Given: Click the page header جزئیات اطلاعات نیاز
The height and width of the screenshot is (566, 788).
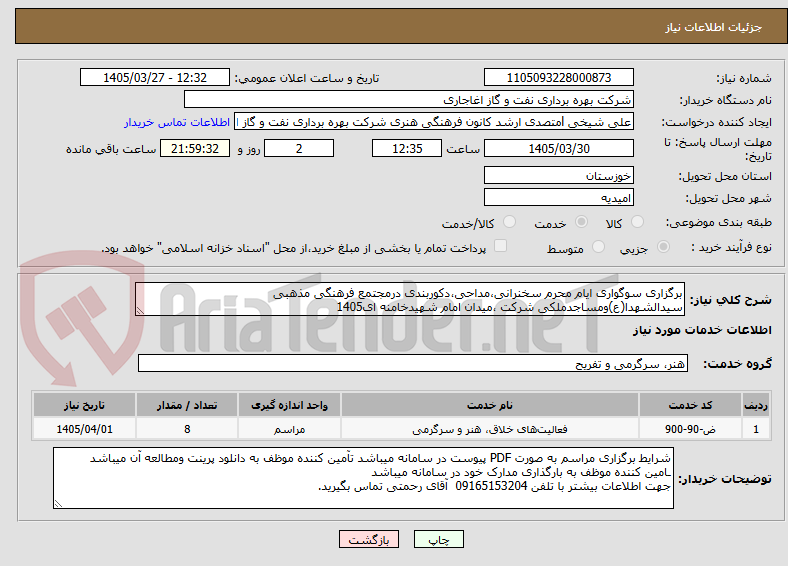Looking at the screenshot, I should point(714,27).
